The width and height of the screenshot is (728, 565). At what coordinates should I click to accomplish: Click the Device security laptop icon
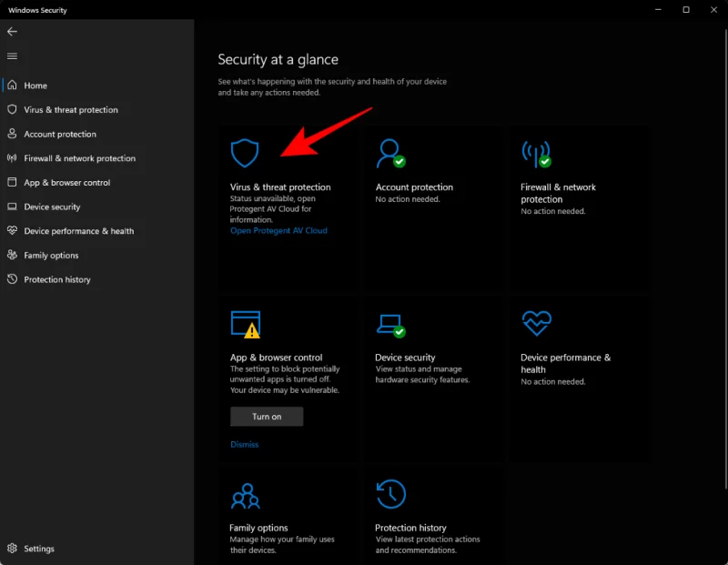pos(389,323)
